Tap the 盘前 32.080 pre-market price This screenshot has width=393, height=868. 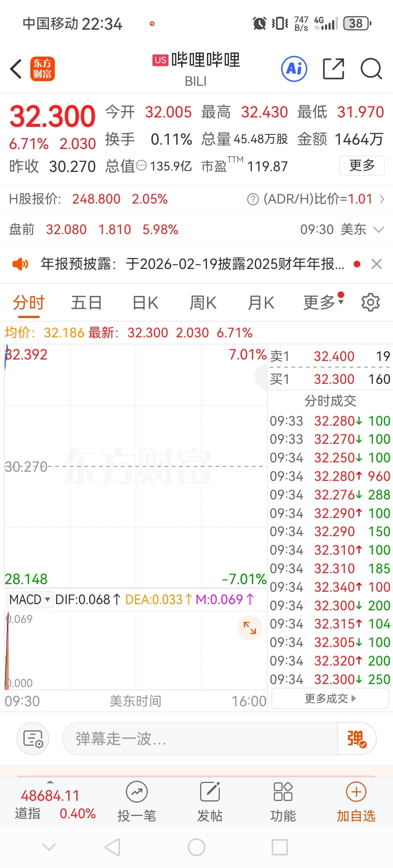point(66,229)
